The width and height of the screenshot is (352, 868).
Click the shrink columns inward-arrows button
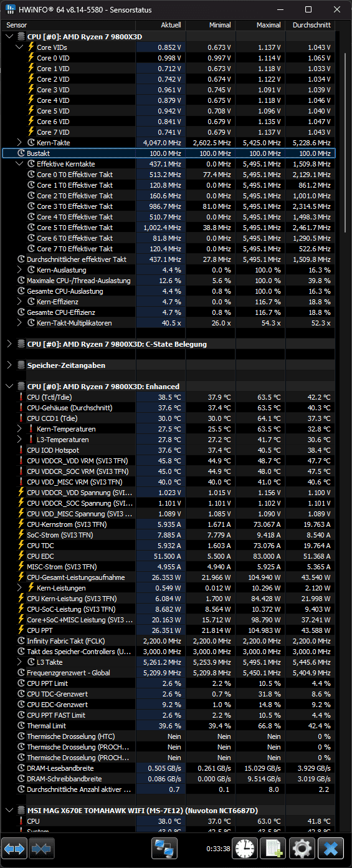(40, 849)
